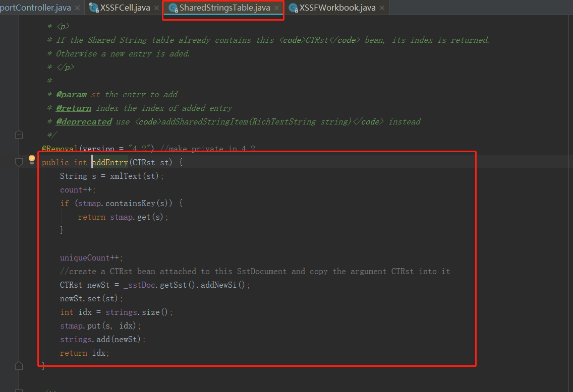Click the @Removal annotation
Viewport: 573px width, 392px height.
point(60,149)
